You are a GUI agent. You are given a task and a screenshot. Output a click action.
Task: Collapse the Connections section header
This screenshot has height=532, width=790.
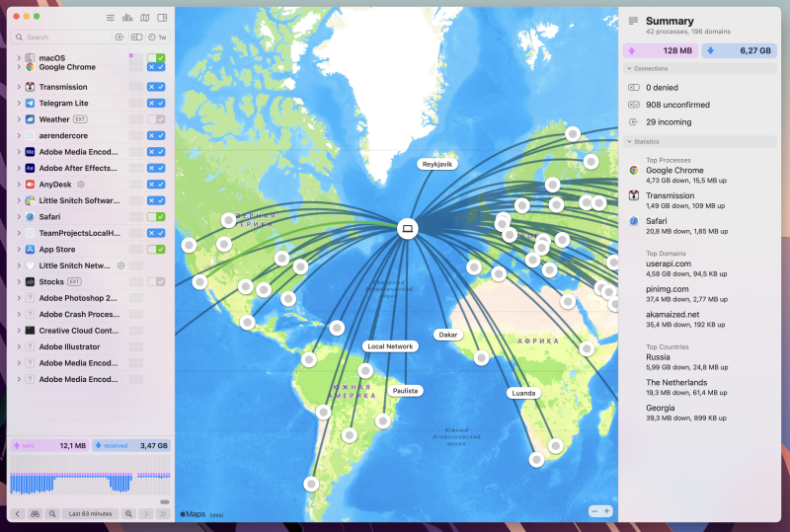point(700,68)
